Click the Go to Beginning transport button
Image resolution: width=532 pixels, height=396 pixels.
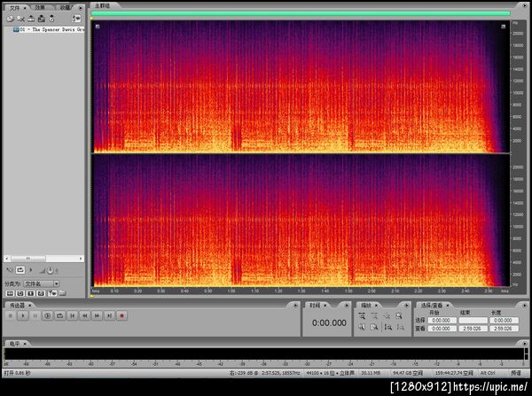pyautogui.click(x=71, y=315)
